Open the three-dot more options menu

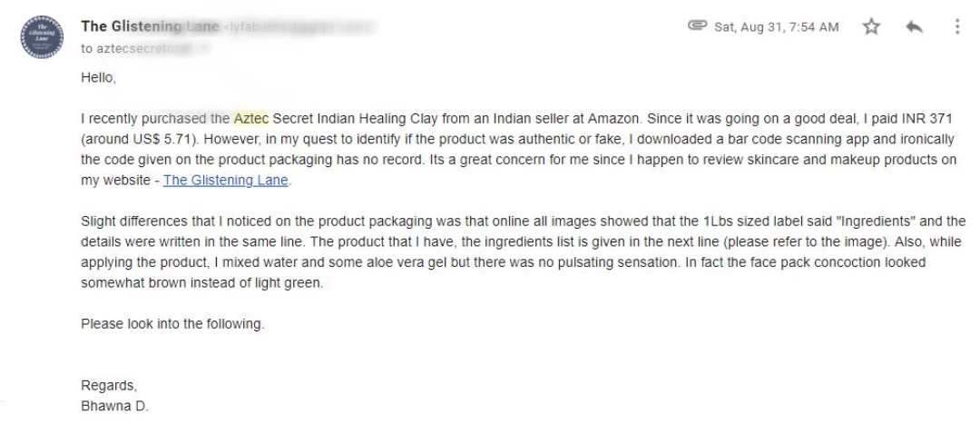click(x=957, y=26)
